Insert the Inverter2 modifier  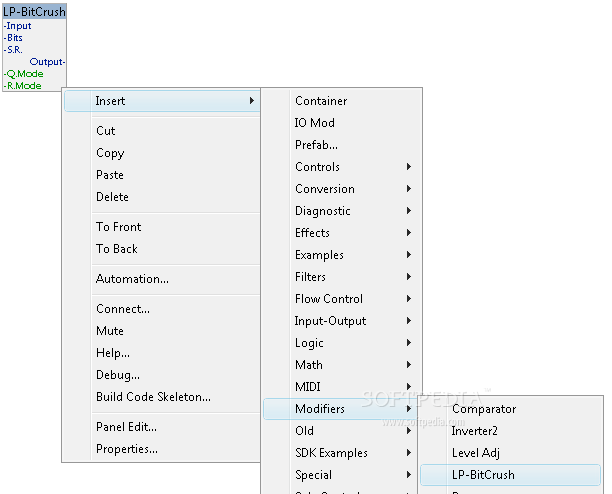(x=510, y=431)
